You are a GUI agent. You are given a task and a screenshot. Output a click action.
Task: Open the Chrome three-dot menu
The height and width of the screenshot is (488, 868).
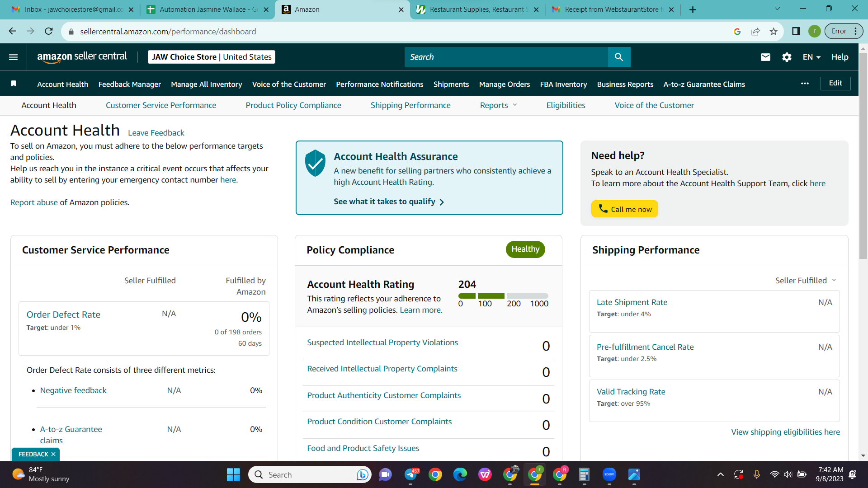(x=856, y=31)
